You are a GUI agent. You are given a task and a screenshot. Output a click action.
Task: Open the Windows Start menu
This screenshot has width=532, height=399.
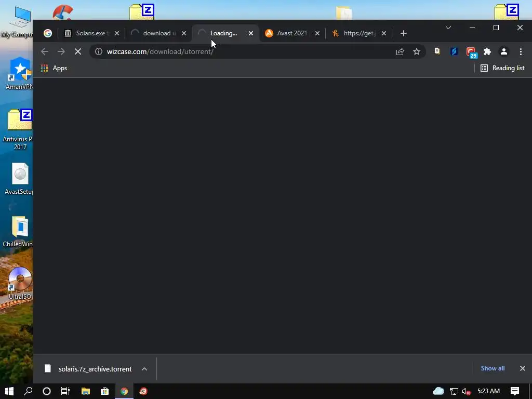coord(9,391)
